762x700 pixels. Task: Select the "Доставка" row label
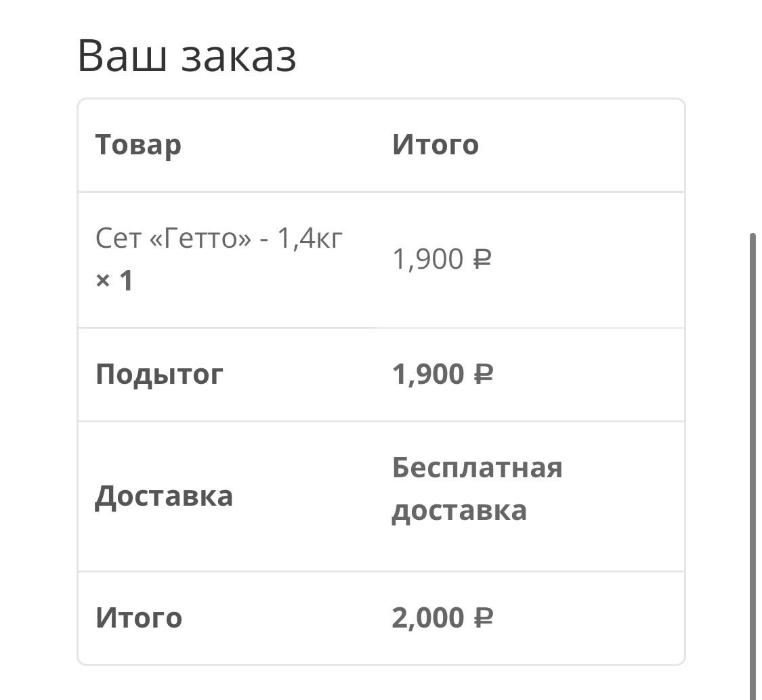[164, 496]
